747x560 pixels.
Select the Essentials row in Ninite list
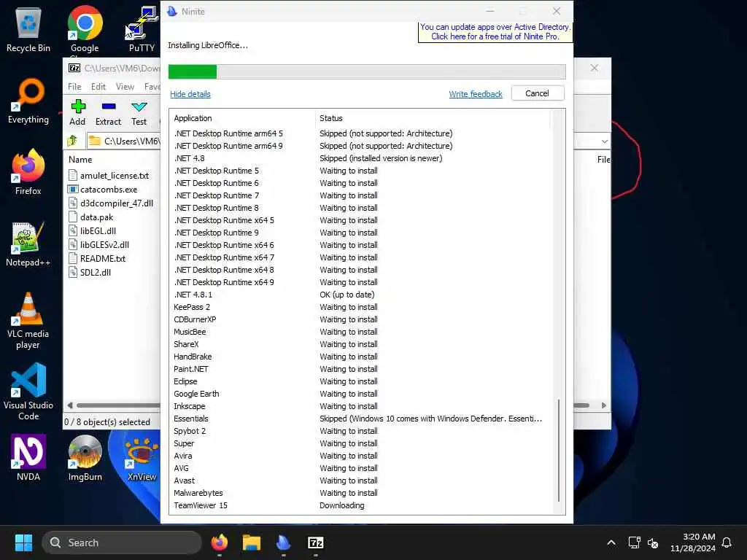363,419
